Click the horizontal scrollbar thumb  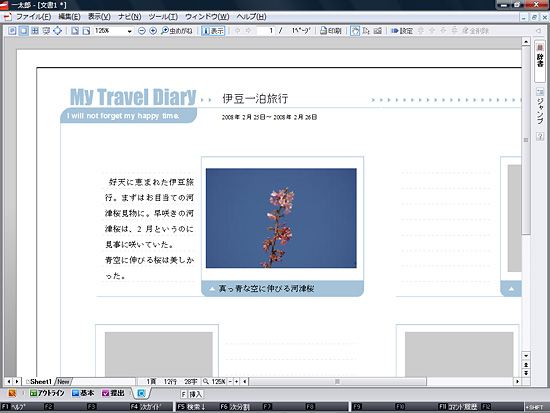pos(337,381)
